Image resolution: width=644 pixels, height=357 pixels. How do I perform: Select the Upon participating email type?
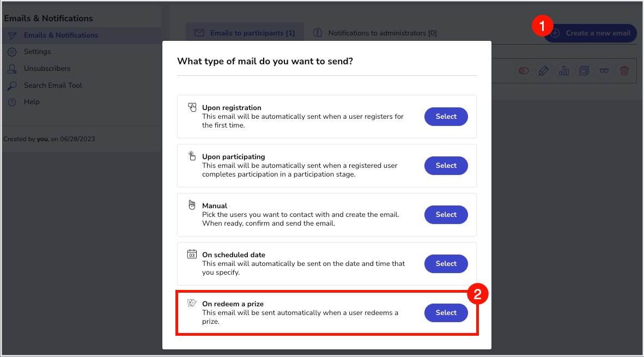tap(446, 166)
